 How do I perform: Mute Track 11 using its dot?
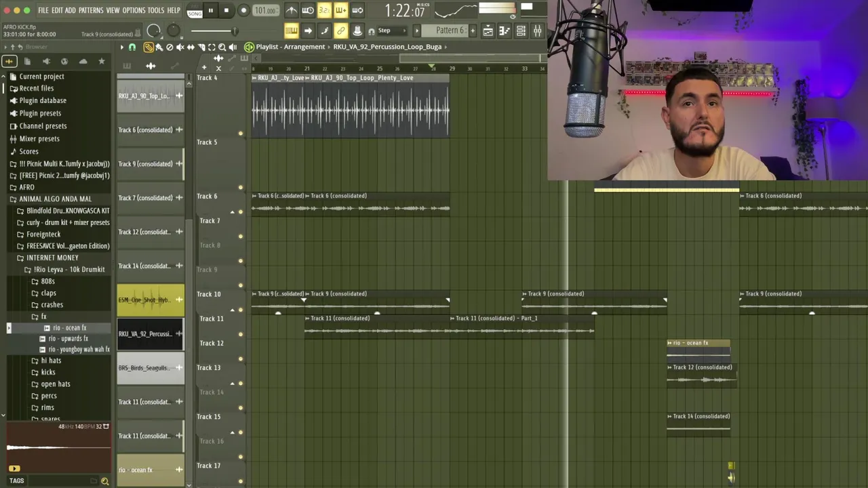(x=240, y=334)
